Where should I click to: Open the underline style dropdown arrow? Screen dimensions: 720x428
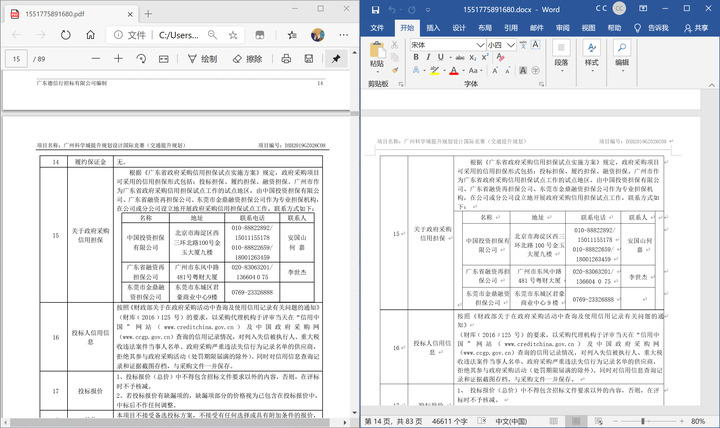[x=450, y=57]
